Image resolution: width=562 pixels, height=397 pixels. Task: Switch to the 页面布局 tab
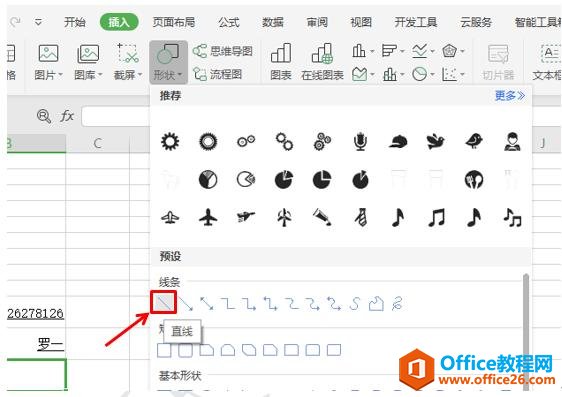[174, 22]
